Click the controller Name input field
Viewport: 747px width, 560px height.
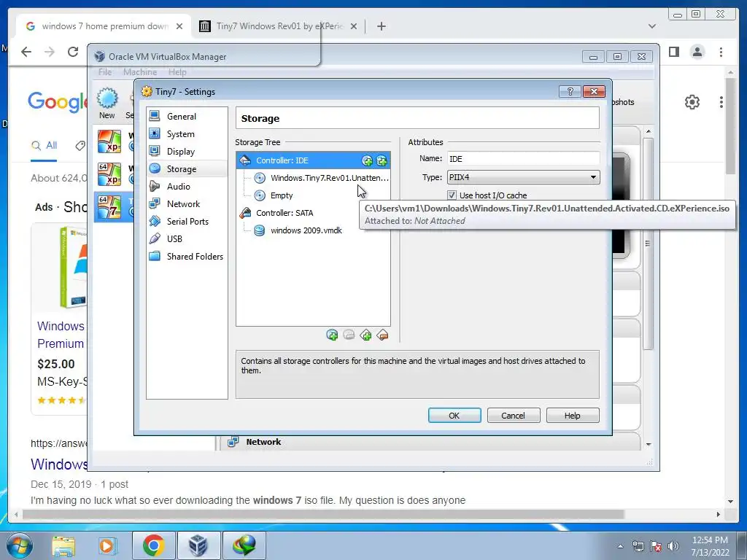tap(523, 158)
